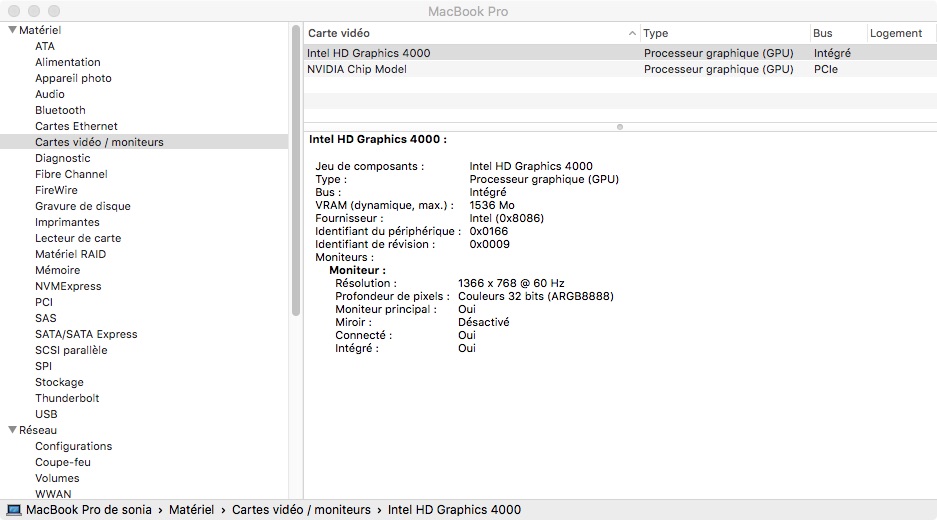Open SATA/SATA Express section
Screen dimensions: 937x520
pos(86,334)
